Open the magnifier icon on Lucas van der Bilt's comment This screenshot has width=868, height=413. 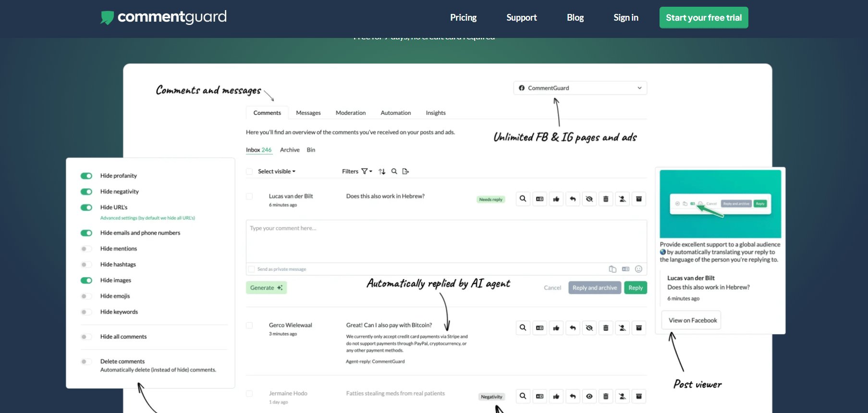click(x=523, y=199)
